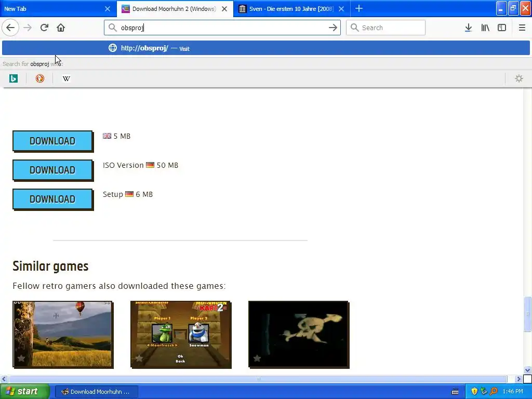Click the forward navigation arrow
Image resolution: width=532 pixels, height=399 pixels.
pyautogui.click(x=28, y=28)
